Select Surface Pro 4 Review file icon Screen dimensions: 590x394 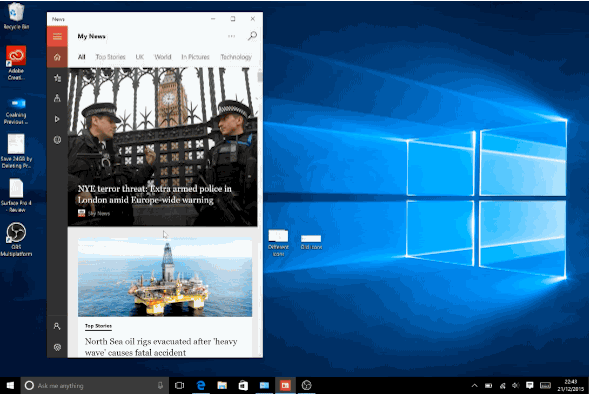[x=16, y=195]
